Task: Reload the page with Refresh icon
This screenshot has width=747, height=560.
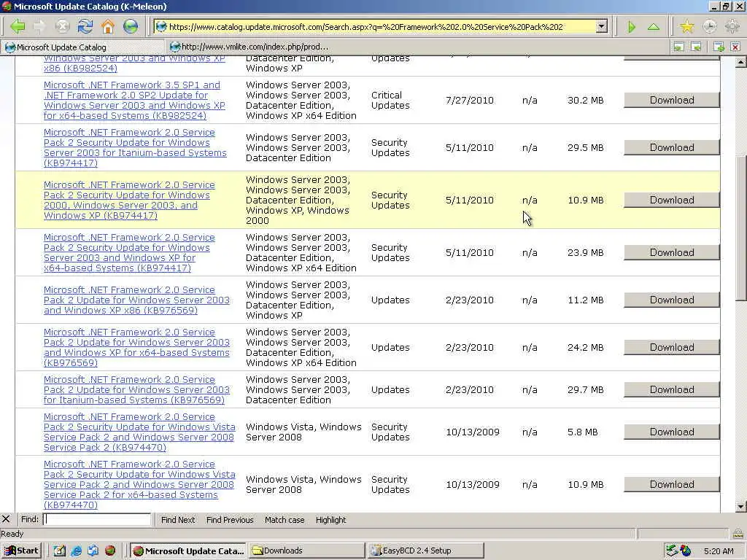Action: (85, 26)
